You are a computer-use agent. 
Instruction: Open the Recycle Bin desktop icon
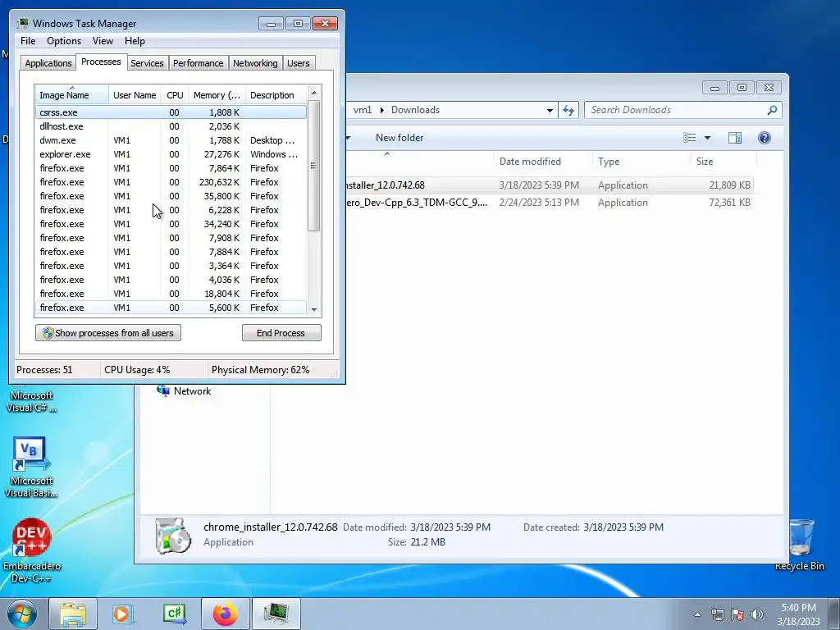800,545
